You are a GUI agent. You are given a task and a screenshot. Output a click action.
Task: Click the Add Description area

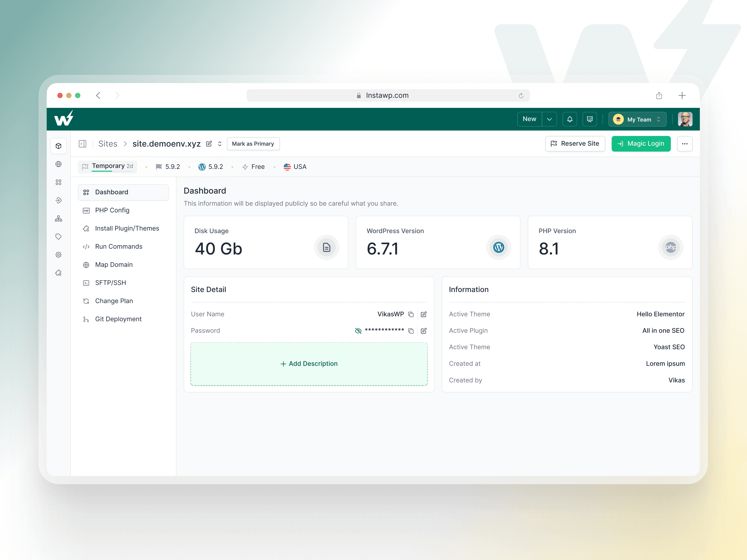coord(309,364)
